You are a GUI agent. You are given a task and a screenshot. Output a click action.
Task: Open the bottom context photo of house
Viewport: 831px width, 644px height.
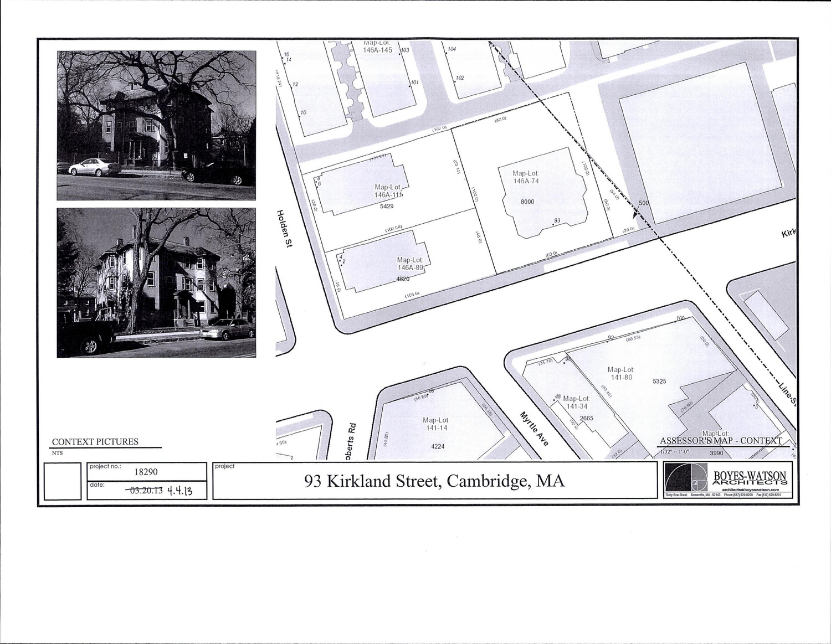(x=156, y=282)
